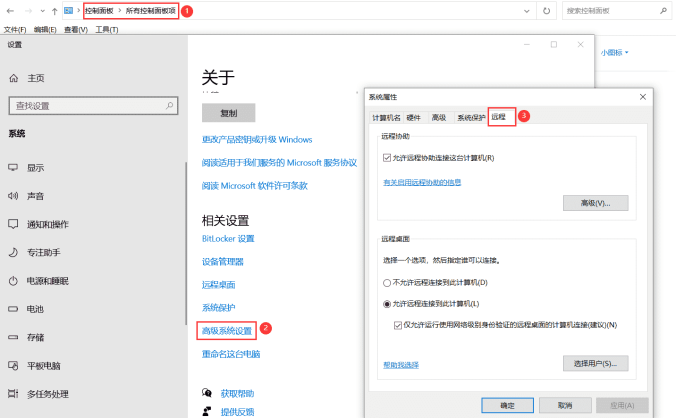Open 更改产品密钥或升级 Windows link
Screen dimensions: 676x418
click(x=257, y=140)
